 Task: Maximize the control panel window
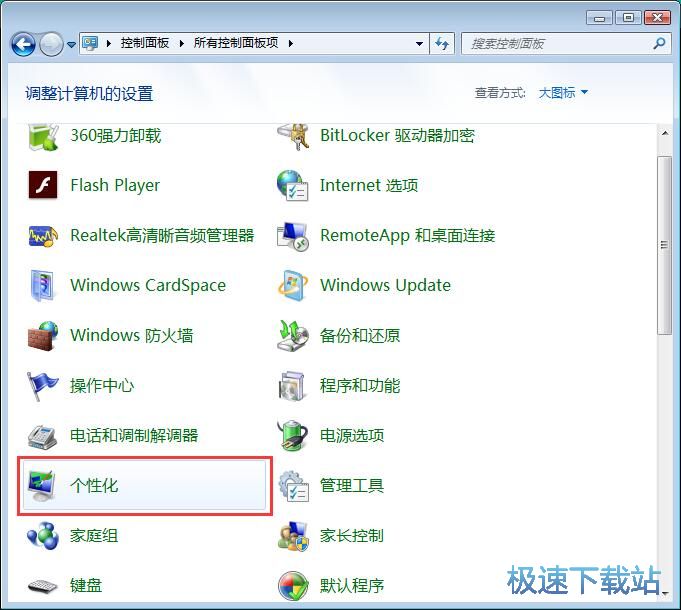click(x=628, y=18)
